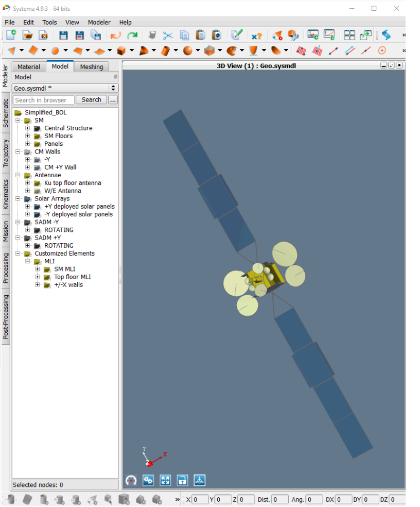Switch to the Material tab
The width and height of the screenshot is (420, 507).
click(29, 66)
